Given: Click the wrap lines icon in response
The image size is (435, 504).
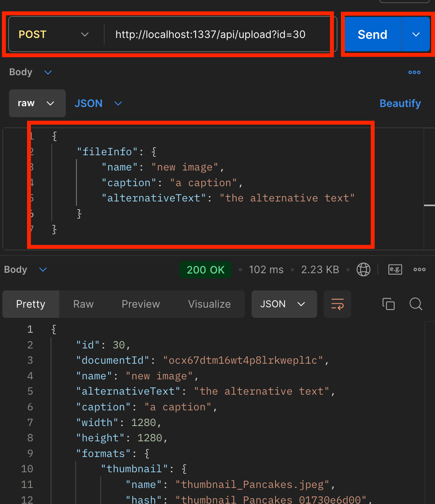Looking at the screenshot, I should click(337, 304).
